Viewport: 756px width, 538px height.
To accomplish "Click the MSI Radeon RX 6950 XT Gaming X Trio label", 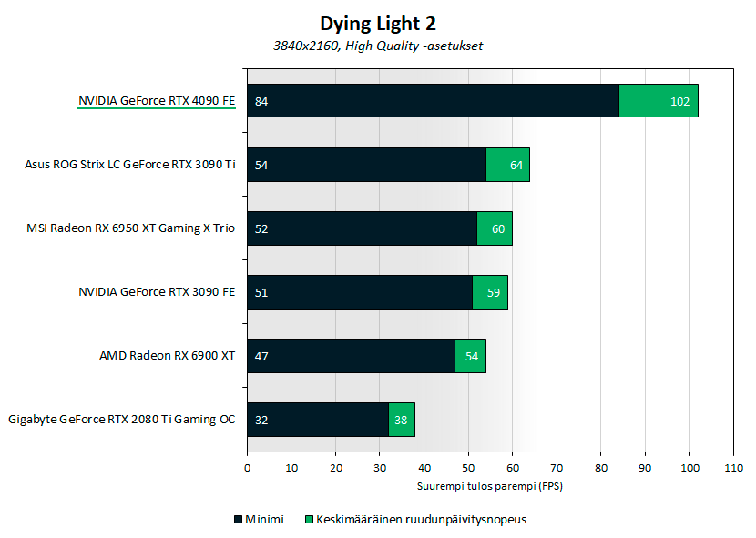I will click(130, 228).
